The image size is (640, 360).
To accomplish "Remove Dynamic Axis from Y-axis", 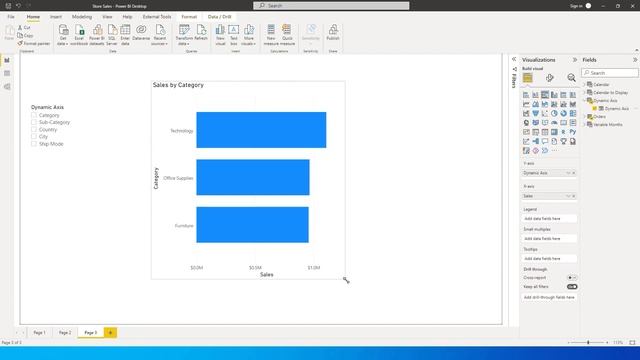I will 573,173.
